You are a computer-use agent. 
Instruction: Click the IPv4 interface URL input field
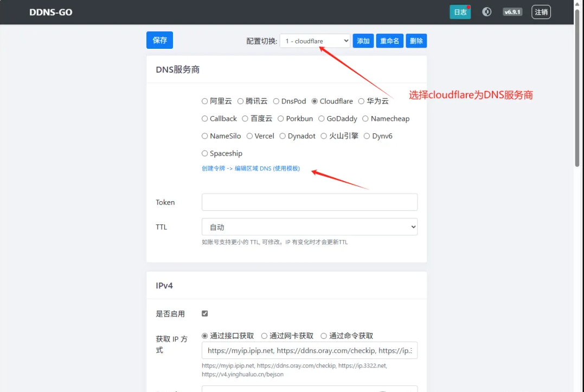[x=310, y=350]
